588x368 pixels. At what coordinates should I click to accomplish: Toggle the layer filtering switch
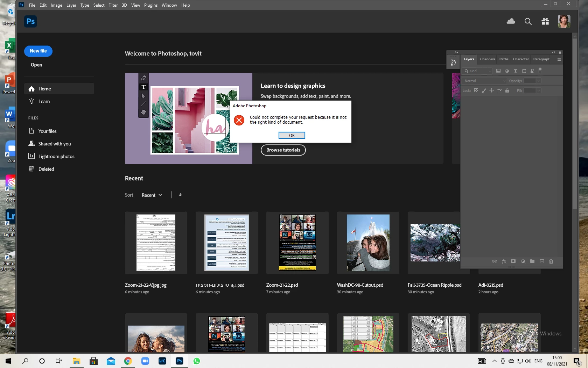[x=540, y=69]
